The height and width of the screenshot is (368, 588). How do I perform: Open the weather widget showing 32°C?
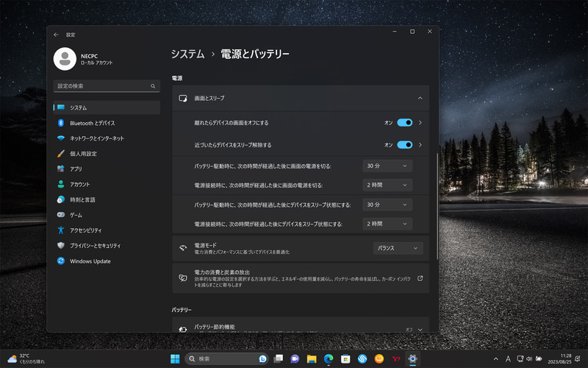tap(26, 358)
